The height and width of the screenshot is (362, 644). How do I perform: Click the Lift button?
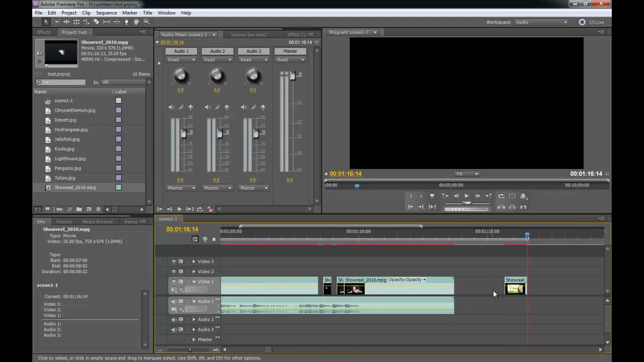[501, 207]
